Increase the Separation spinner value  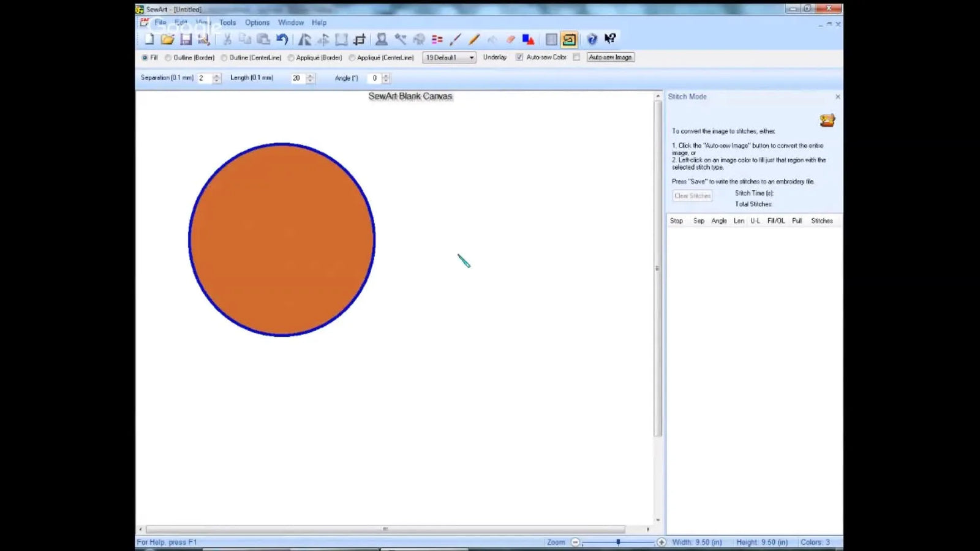click(216, 75)
